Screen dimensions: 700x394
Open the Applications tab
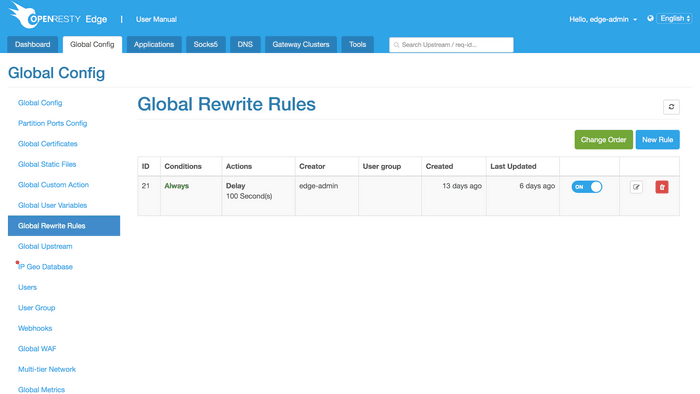tap(154, 45)
